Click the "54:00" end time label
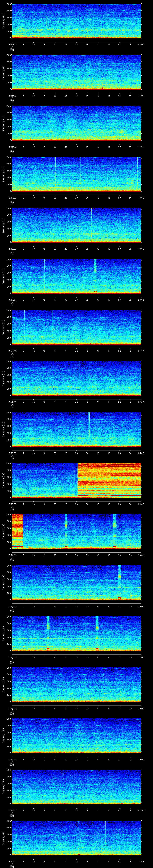Image resolution: width=153 pixels, height=868 pixels. point(141,504)
